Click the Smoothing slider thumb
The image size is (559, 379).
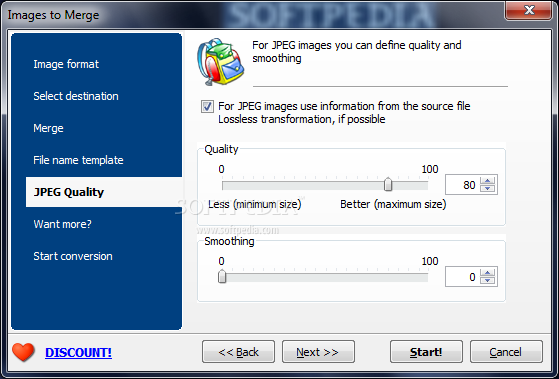click(x=222, y=276)
